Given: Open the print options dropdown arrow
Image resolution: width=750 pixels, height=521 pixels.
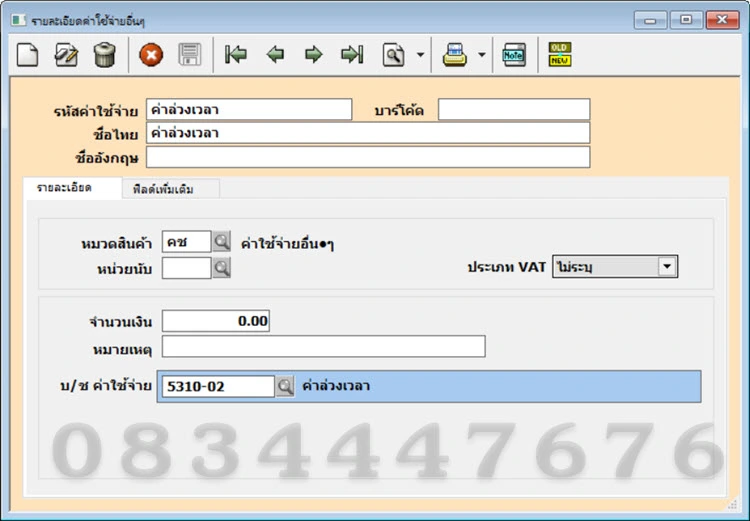Looking at the screenshot, I should [x=482, y=55].
